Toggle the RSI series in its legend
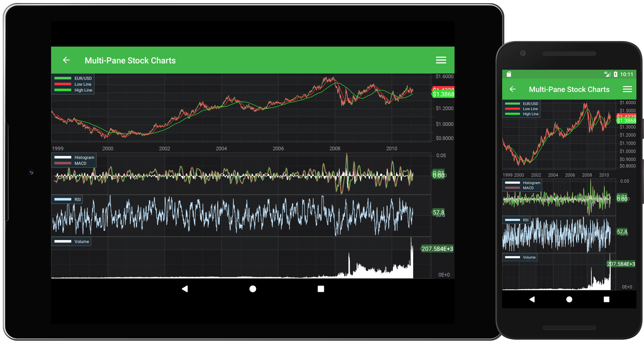 [x=77, y=199]
